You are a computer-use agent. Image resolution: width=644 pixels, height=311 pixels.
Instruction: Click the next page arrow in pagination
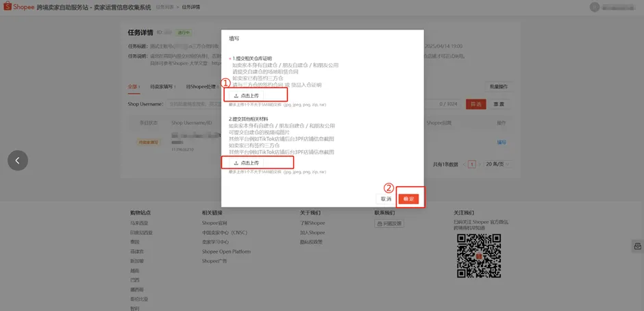[480, 164]
